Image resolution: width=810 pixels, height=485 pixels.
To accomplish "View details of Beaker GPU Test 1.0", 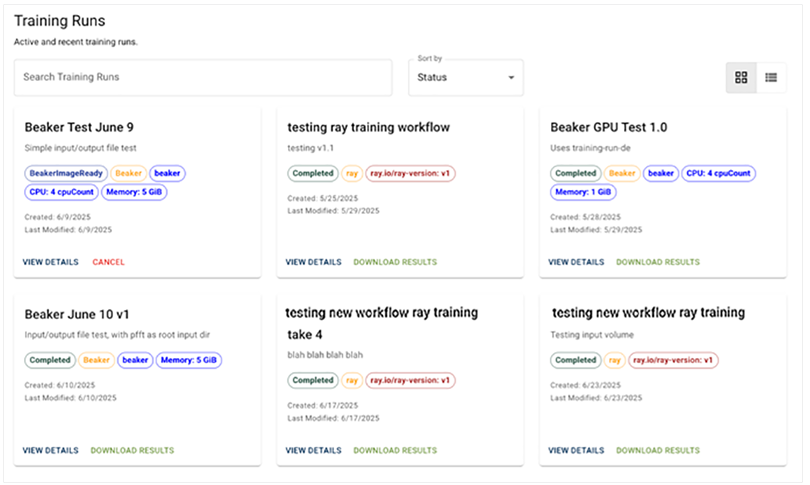I will 576,262.
